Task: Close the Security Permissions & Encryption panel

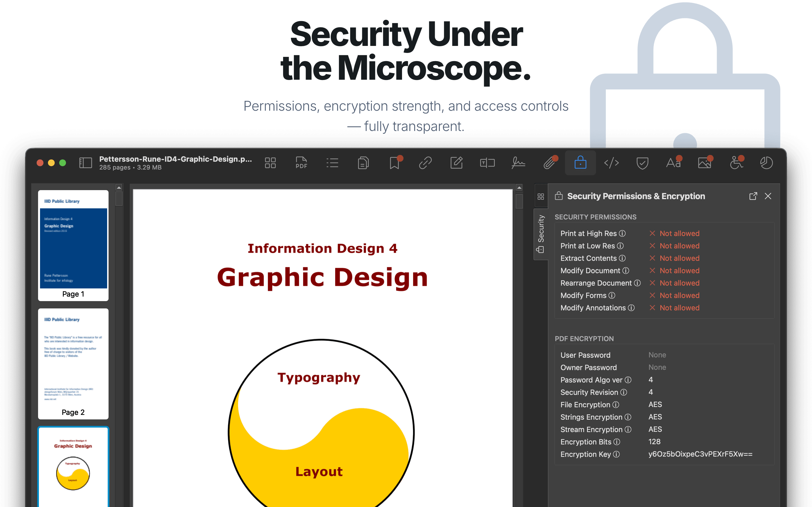Action: coord(768,196)
